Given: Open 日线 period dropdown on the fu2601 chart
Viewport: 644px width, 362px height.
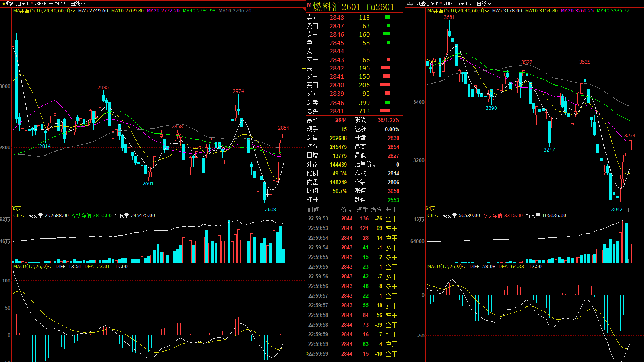Looking at the screenshot, I should coord(78,4).
